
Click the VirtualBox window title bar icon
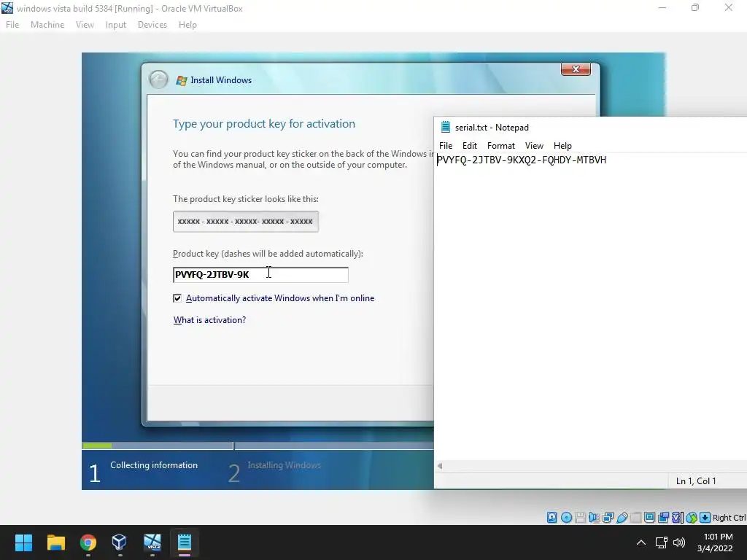(x=7, y=8)
